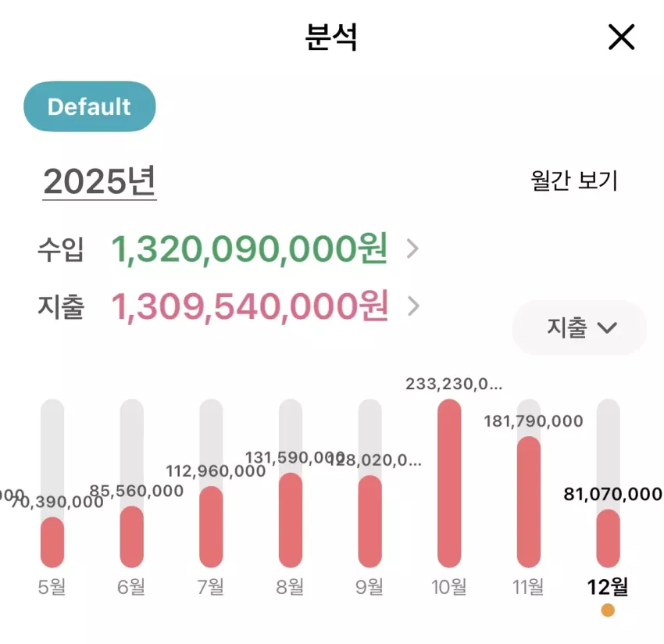
Task: Select the 7월 bar with 112,960,000
Action: [x=211, y=527]
